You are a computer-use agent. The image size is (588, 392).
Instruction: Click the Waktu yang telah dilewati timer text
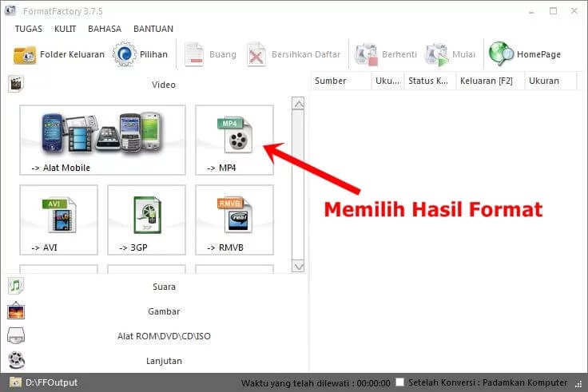pos(316,382)
